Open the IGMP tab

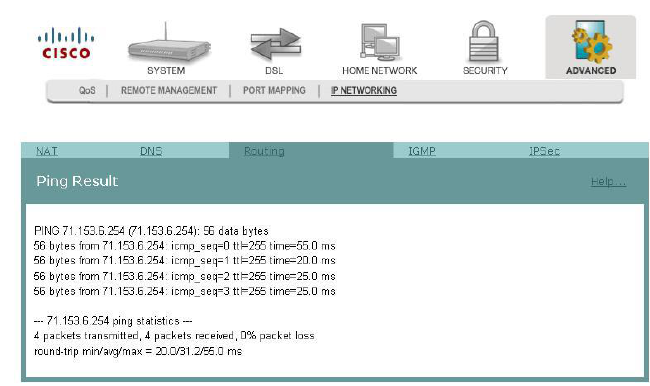point(422,151)
